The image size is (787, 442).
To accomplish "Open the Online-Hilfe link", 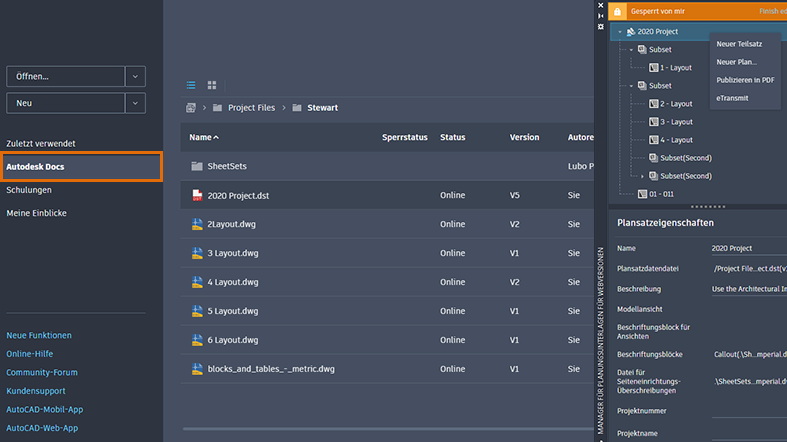I will pyautogui.click(x=30, y=354).
